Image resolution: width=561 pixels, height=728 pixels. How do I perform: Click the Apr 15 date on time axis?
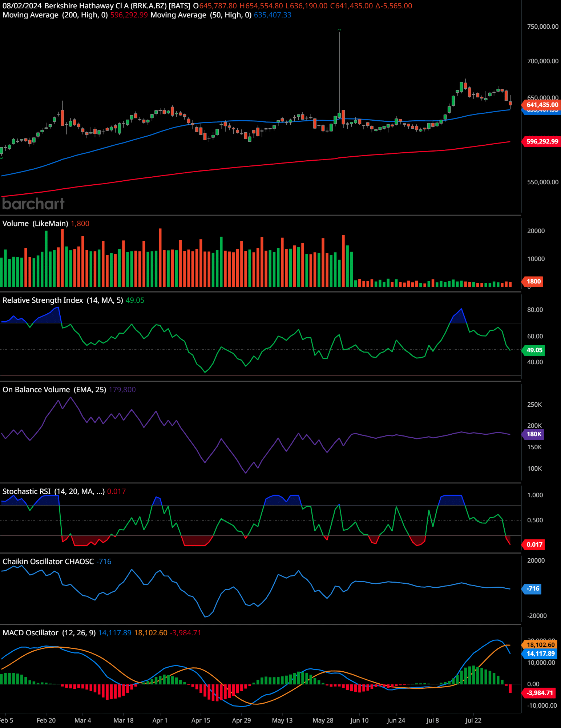pyautogui.click(x=201, y=720)
